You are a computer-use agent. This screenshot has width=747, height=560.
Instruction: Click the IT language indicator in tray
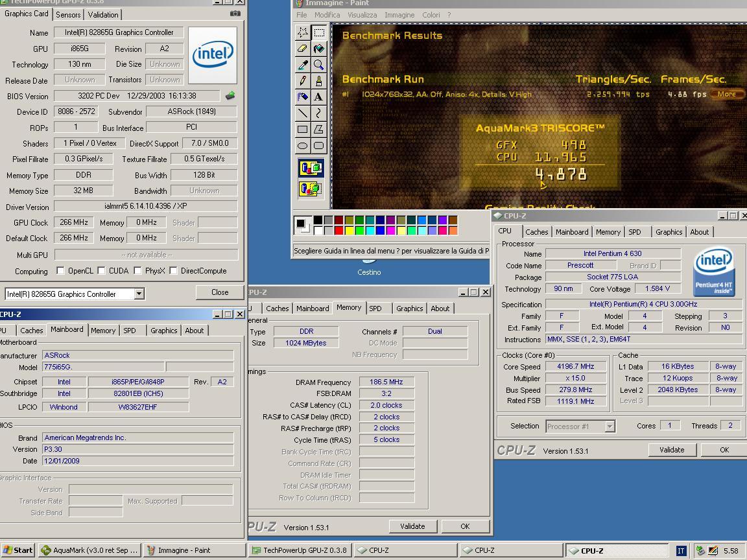coord(681,550)
